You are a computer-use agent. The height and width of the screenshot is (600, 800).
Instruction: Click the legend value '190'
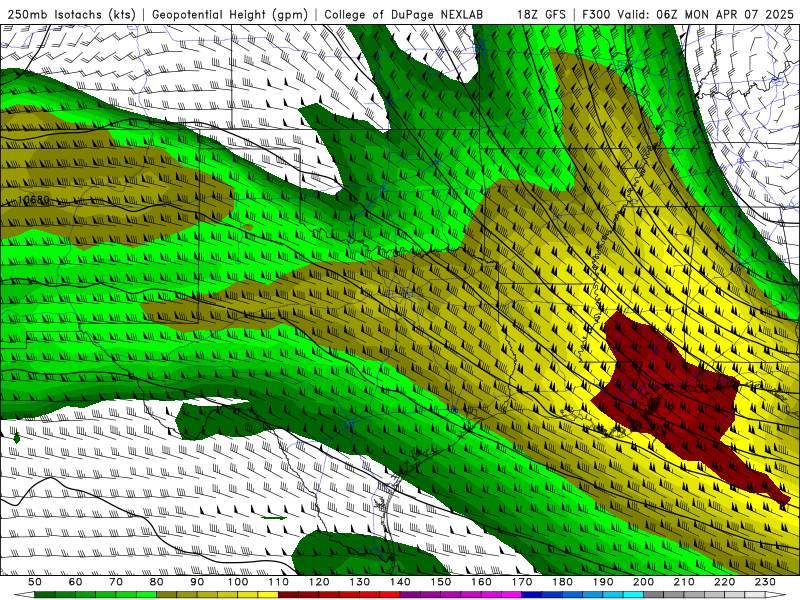tap(604, 582)
